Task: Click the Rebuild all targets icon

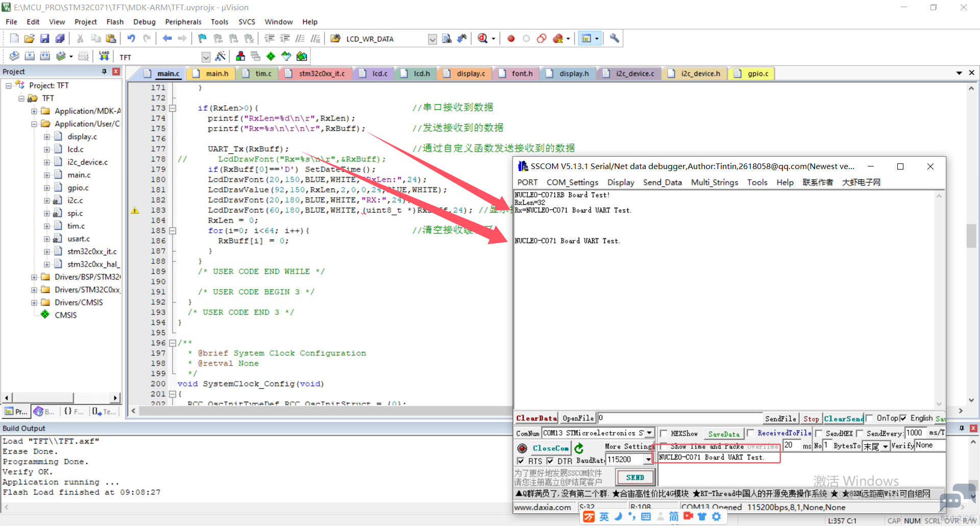Action: (45, 56)
